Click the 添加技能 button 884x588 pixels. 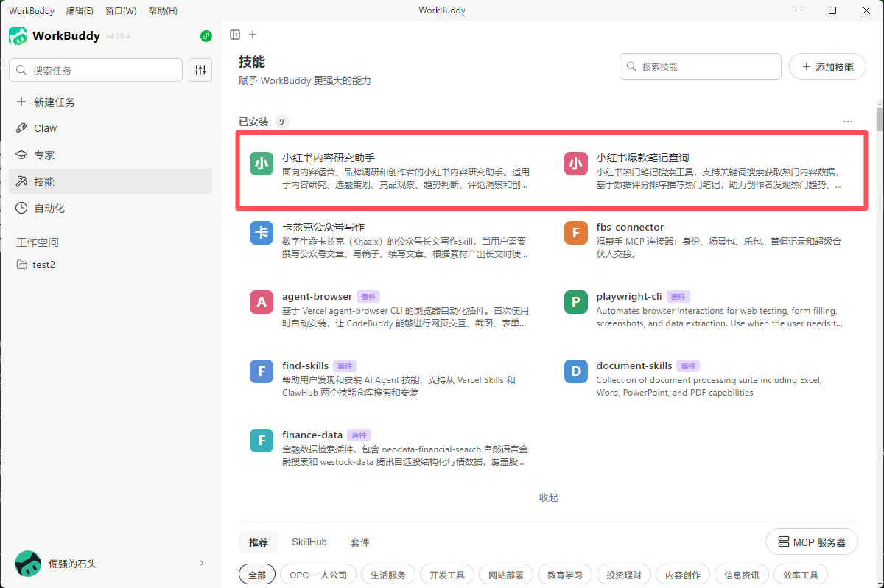pos(827,66)
